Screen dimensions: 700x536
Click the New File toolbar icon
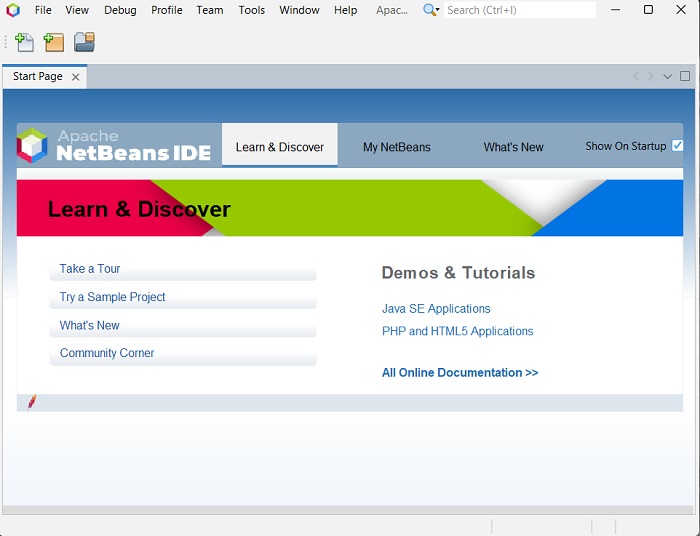(x=25, y=42)
